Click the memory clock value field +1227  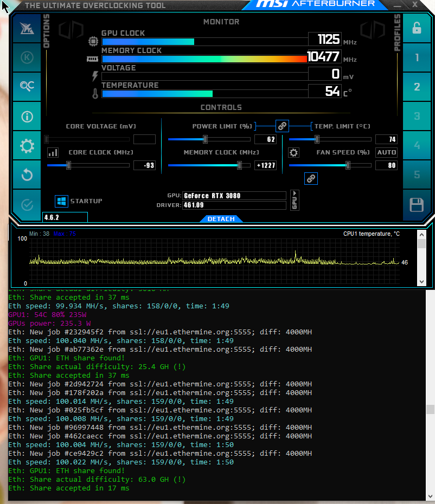click(x=265, y=165)
